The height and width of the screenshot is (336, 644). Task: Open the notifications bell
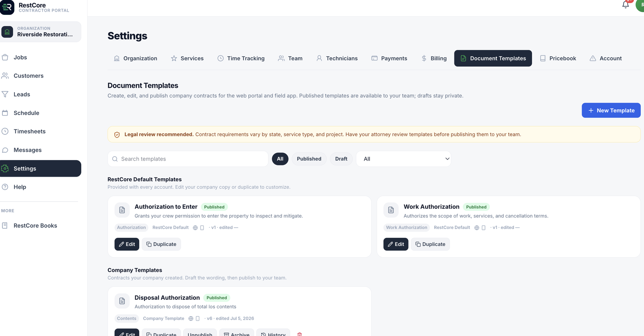pyautogui.click(x=625, y=4)
